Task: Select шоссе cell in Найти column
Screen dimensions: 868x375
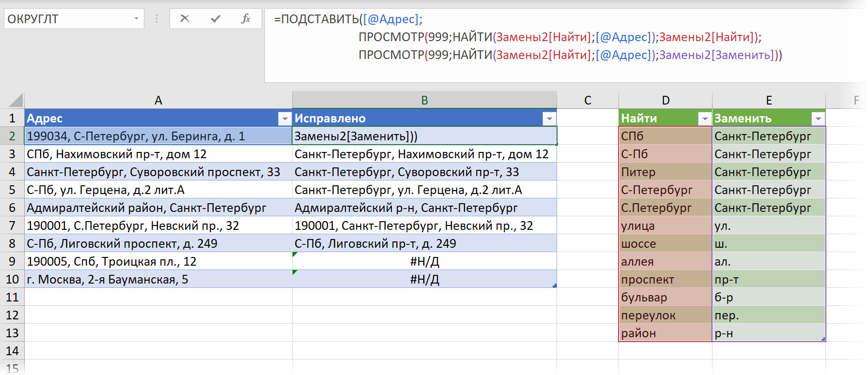Action: coord(666,243)
